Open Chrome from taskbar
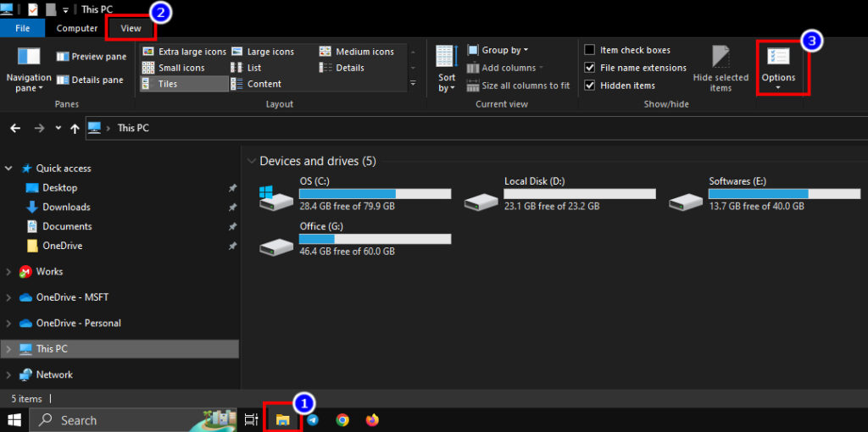Viewport: 868px width, 432px height. click(x=342, y=420)
